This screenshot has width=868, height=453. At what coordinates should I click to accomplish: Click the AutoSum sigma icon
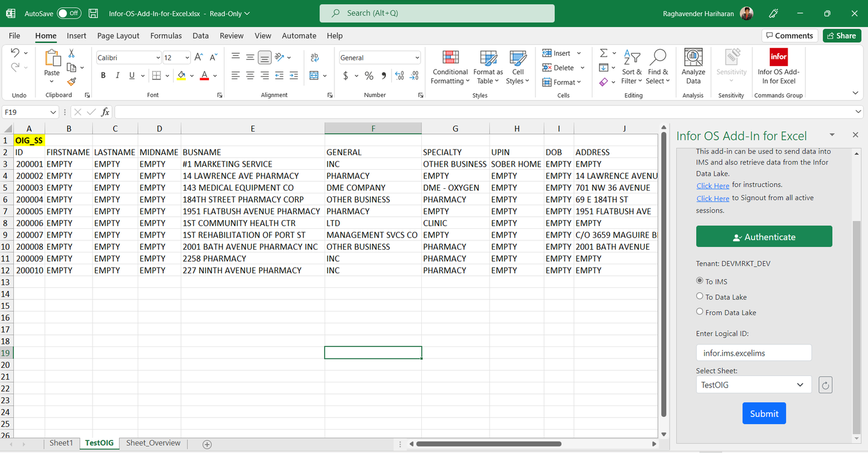coord(604,53)
